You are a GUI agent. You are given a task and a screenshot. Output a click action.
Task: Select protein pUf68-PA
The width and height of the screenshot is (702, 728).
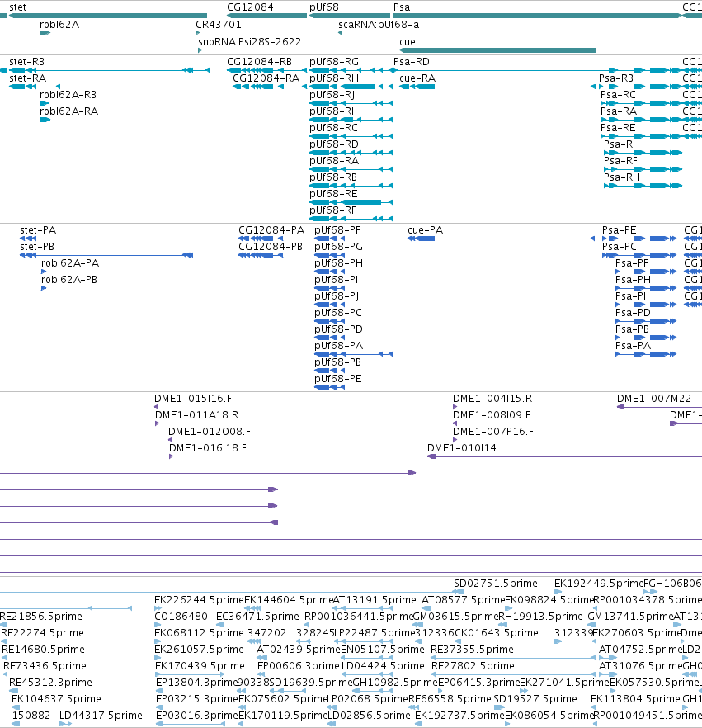pyautogui.click(x=354, y=354)
